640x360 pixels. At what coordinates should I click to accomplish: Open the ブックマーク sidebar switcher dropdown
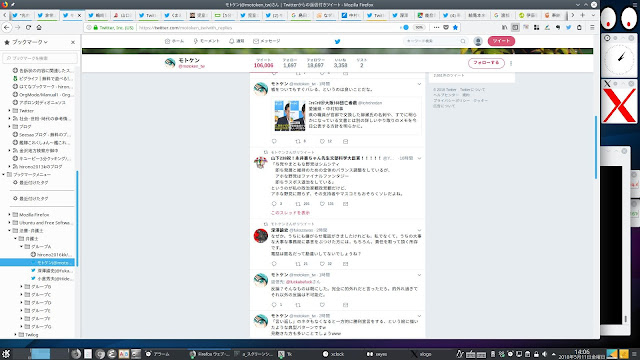coord(27,42)
